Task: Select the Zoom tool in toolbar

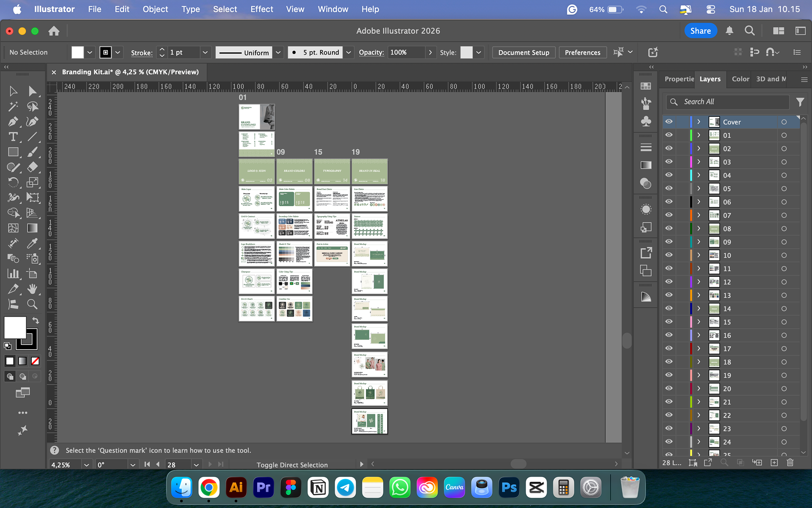Action: coord(32,304)
